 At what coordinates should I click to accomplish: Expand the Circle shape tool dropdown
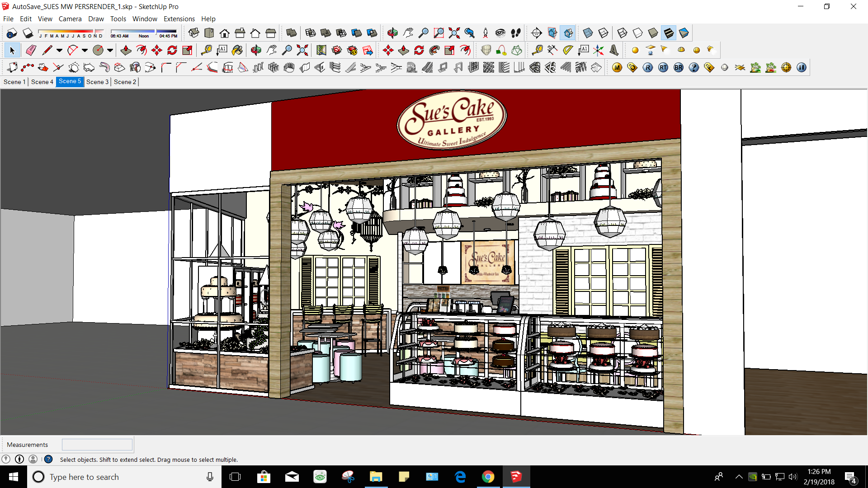(x=110, y=50)
